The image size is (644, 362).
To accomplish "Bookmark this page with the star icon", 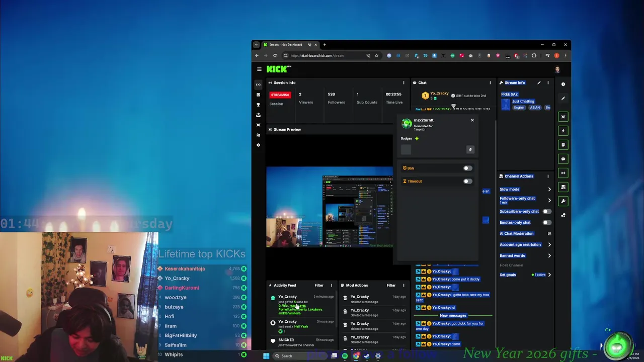I will coord(376,55).
